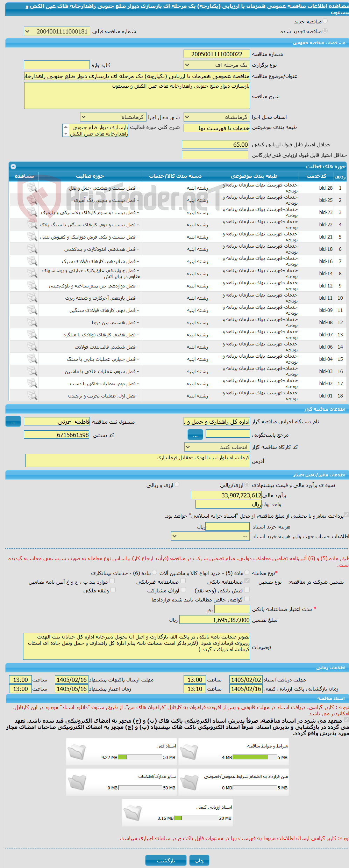Collapse the حوزه های فعالیت section icon

pos(13,167)
